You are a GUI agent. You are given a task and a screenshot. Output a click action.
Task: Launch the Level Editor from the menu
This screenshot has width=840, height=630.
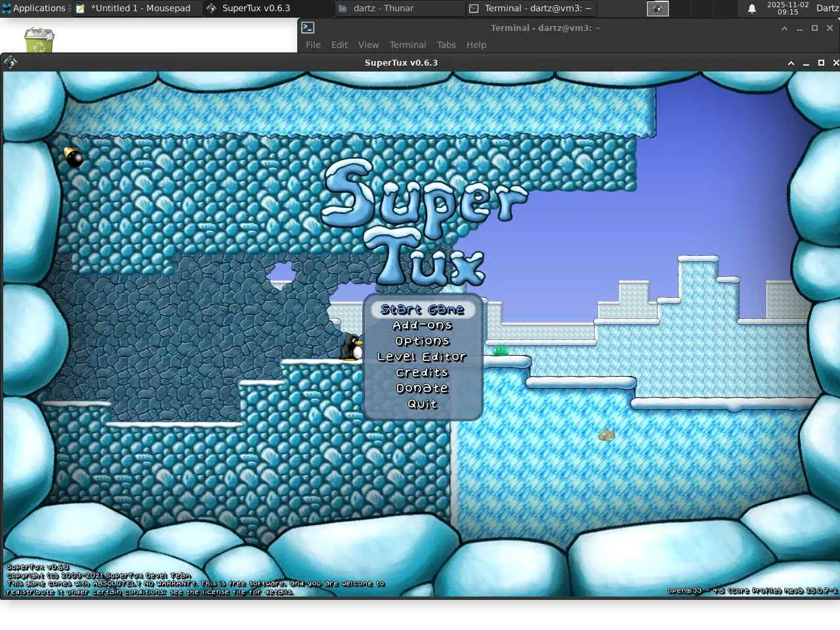(422, 357)
